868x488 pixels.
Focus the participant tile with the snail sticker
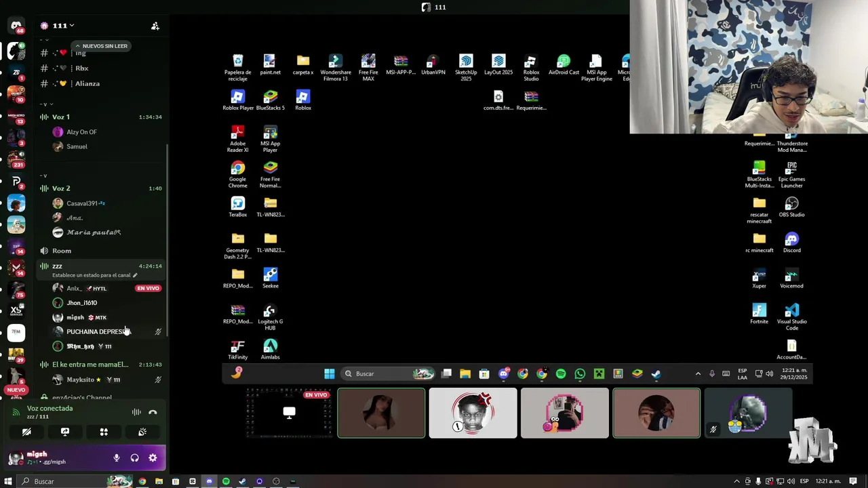[x=564, y=413]
